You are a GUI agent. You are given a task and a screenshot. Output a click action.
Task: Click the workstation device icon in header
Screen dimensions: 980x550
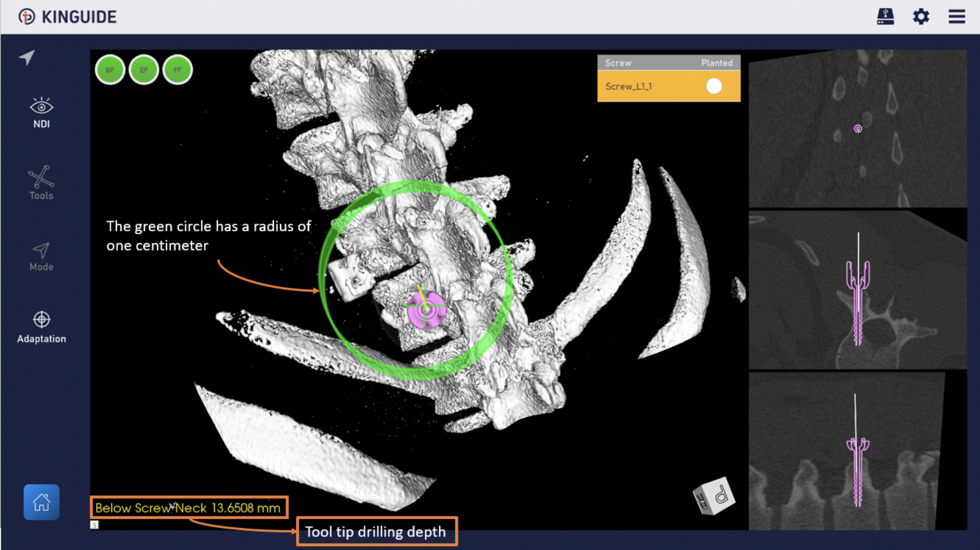coord(885,17)
